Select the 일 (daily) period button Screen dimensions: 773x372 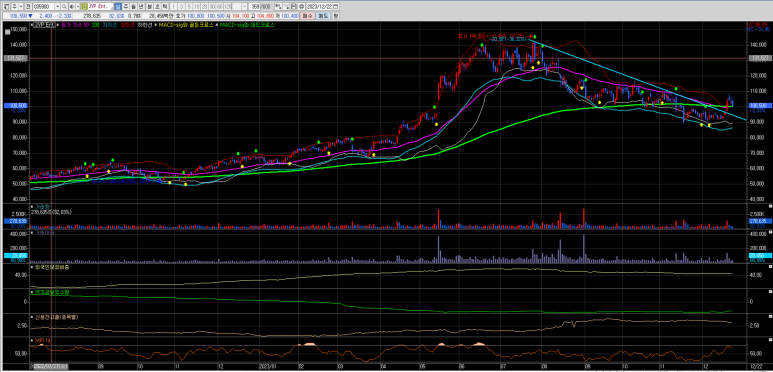pos(118,6)
